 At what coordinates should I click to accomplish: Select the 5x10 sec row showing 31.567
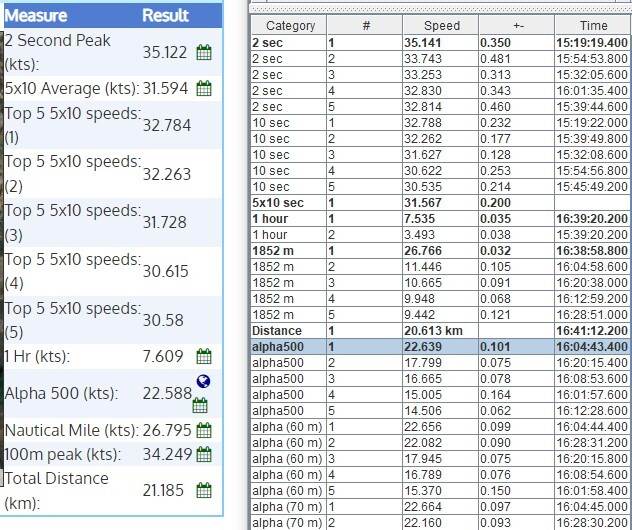(441, 204)
